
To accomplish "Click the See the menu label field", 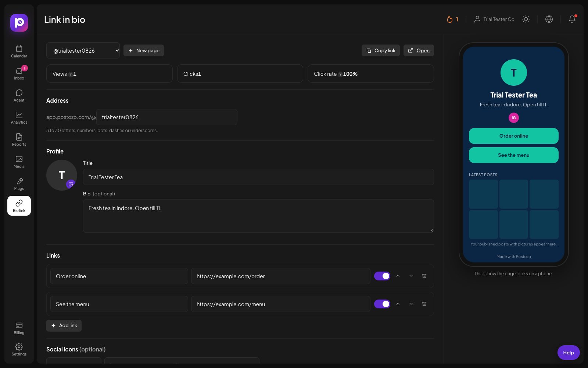I will pyautogui.click(x=119, y=304).
